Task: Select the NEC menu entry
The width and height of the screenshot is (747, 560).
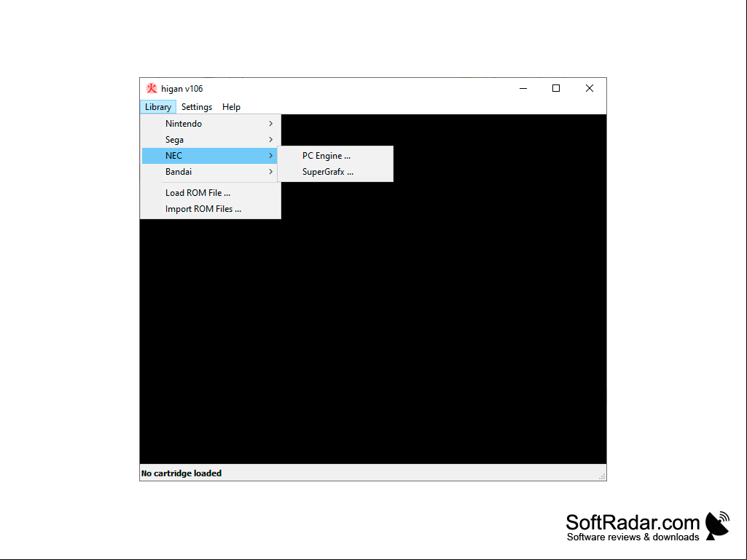Action: coord(210,156)
